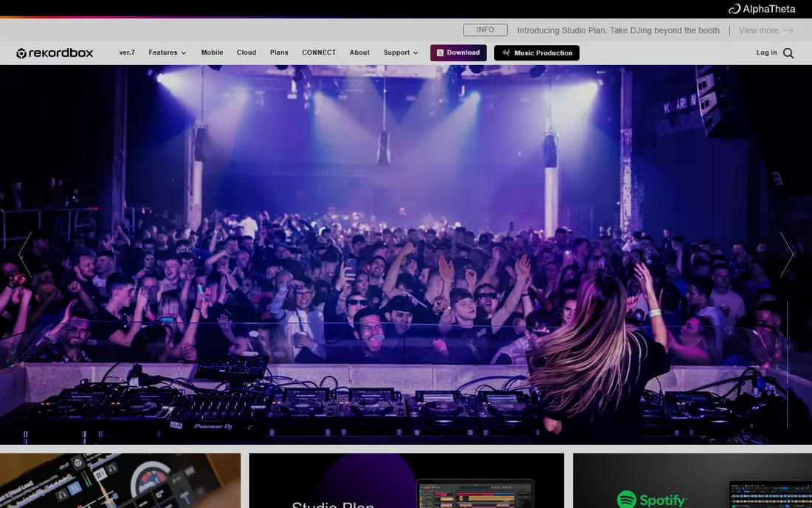The image size is (812, 508).
Task: Open the About page
Action: tap(359, 52)
